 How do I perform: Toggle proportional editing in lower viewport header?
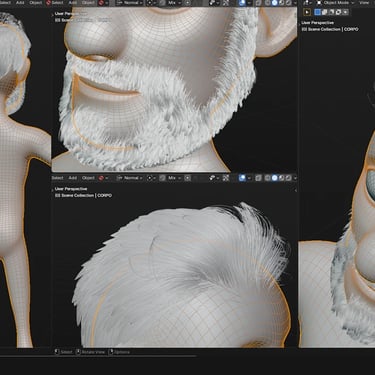pos(188,178)
